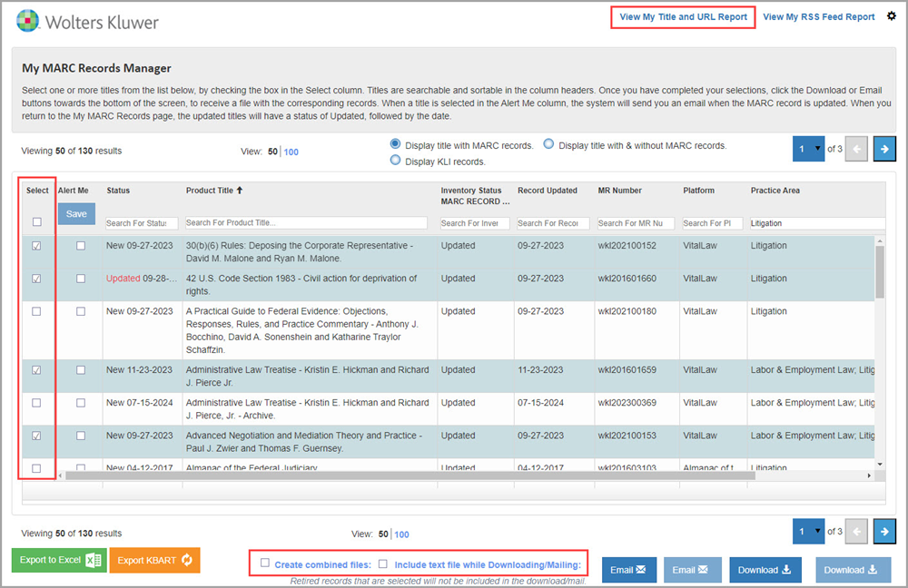Click MR number wkl202100152
This screenshot has height=588, width=908.
pos(627,245)
